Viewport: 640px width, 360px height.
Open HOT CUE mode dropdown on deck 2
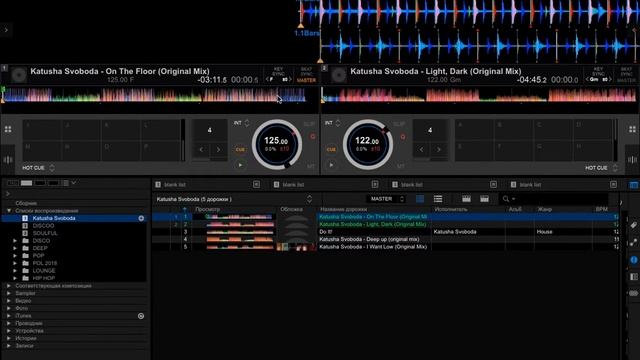coord(615,168)
